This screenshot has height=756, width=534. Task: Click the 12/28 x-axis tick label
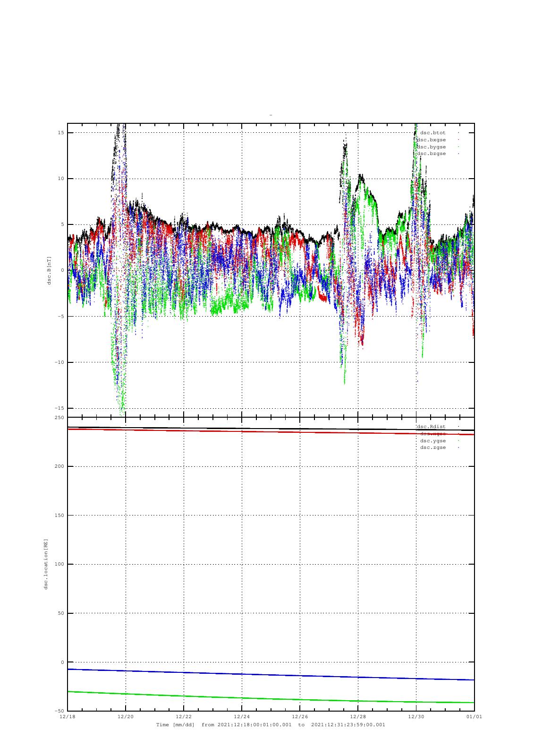click(x=358, y=717)
